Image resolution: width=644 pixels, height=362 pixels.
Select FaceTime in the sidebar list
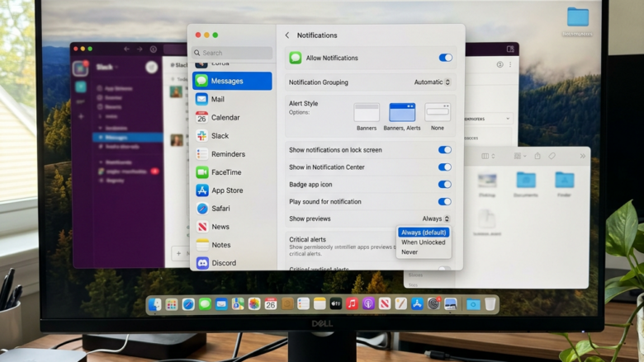(232, 172)
